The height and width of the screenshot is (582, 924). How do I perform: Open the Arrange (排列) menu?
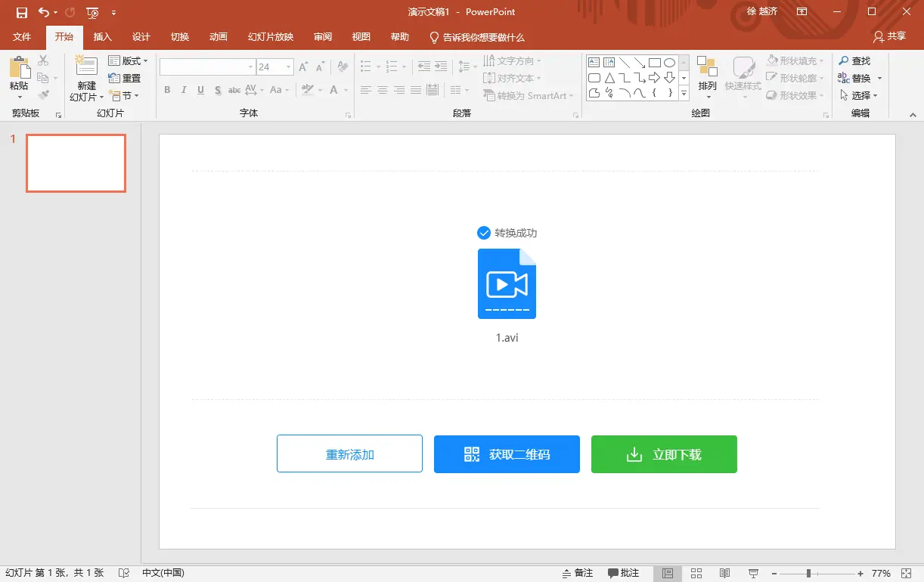point(707,77)
